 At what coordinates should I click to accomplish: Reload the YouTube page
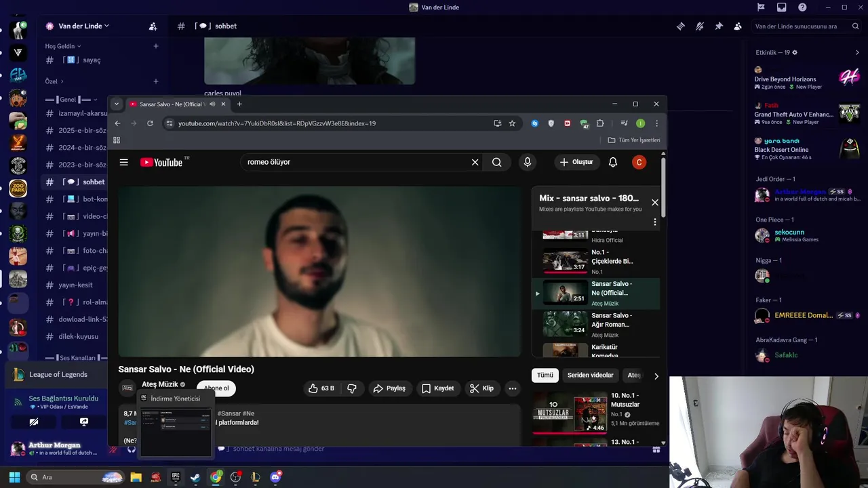pos(150,123)
